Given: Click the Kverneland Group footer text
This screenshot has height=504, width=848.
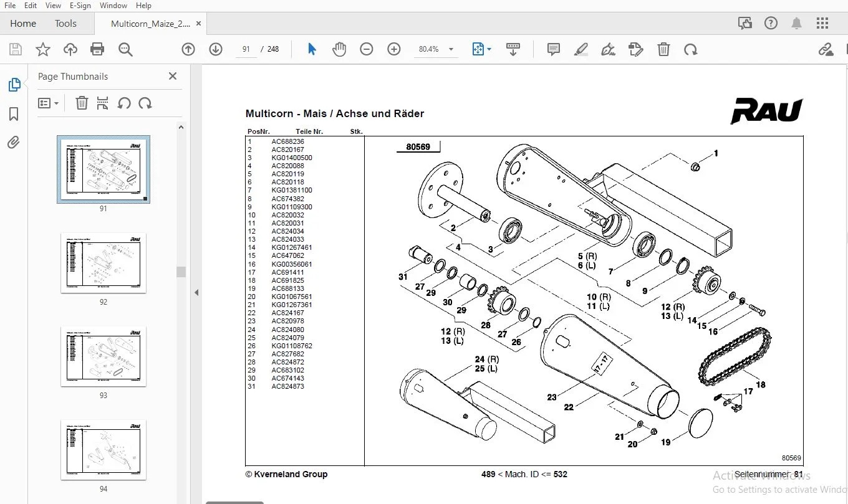Looking at the screenshot, I should click(x=286, y=474).
